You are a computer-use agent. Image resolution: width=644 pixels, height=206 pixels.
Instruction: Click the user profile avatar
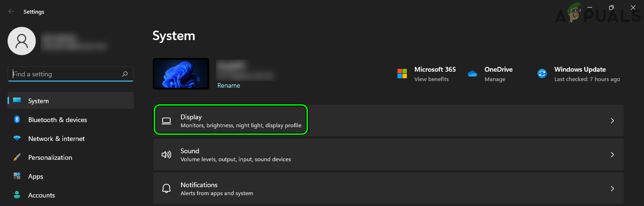tap(21, 41)
